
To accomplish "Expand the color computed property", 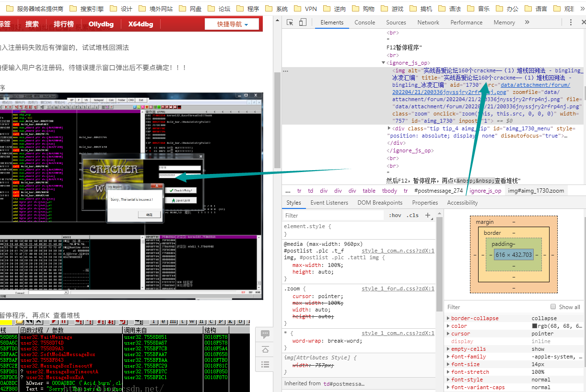I will click(x=448, y=326).
